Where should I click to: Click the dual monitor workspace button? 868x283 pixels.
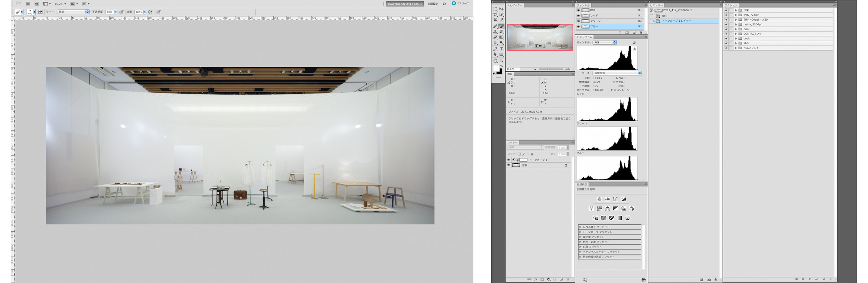[x=404, y=4]
